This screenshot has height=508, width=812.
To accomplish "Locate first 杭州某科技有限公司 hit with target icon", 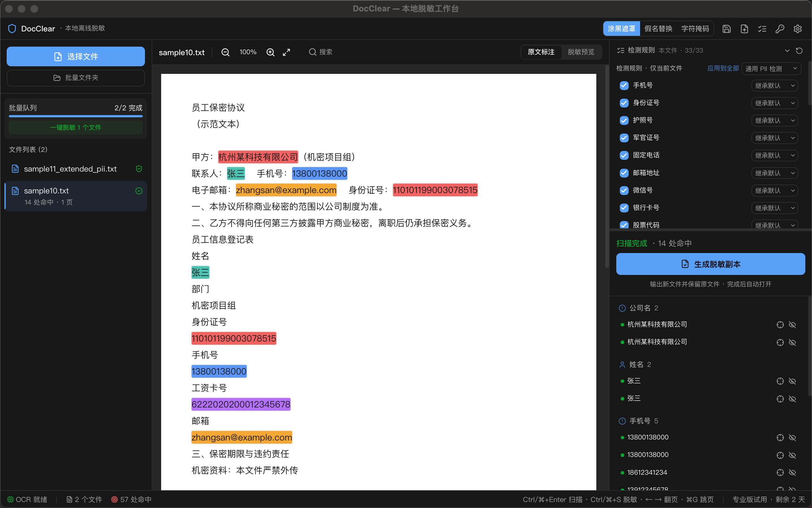I will click(x=780, y=325).
